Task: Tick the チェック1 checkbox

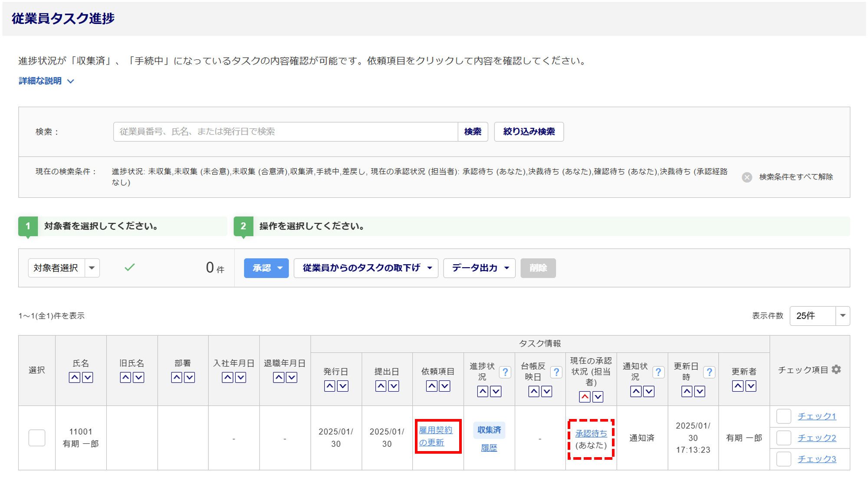Action: tap(784, 416)
